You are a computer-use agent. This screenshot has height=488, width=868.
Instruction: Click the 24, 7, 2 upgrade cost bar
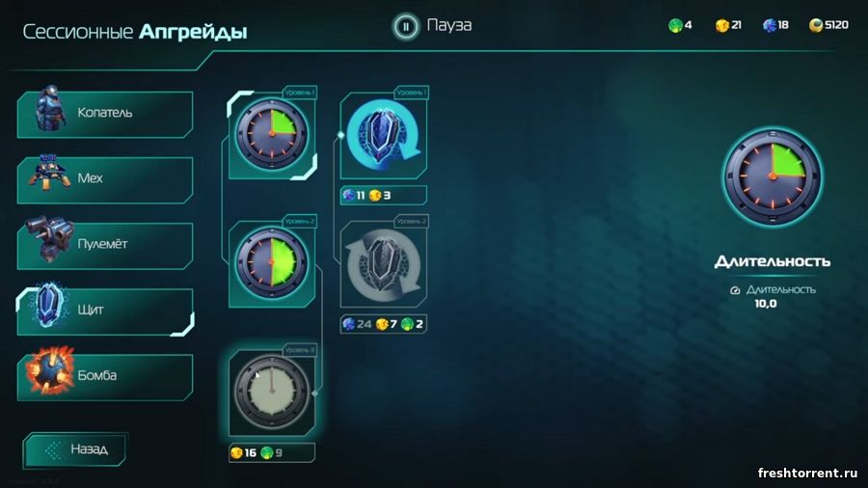383,324
